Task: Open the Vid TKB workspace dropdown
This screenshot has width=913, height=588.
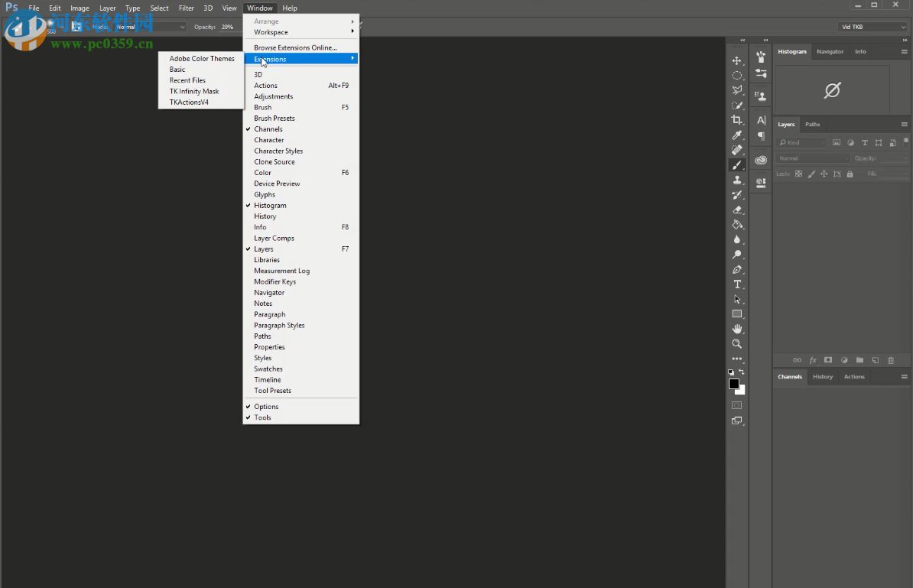Action: pos(872,27)
